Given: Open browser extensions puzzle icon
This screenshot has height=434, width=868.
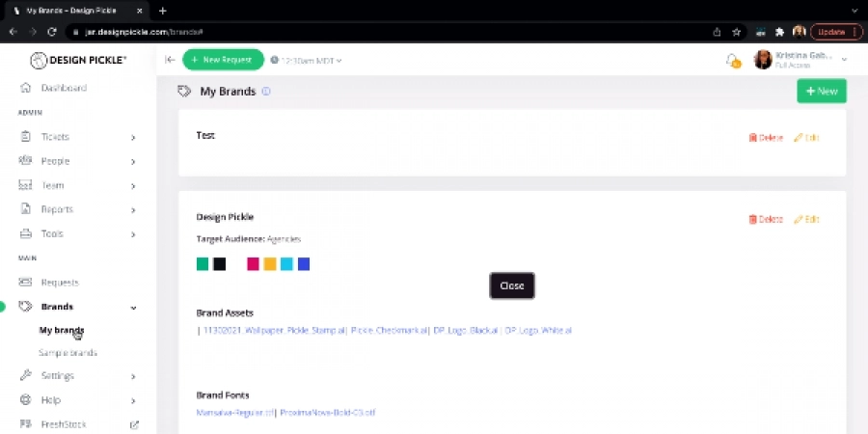Looking at the screenshot, I should click(x=780, y=32).
